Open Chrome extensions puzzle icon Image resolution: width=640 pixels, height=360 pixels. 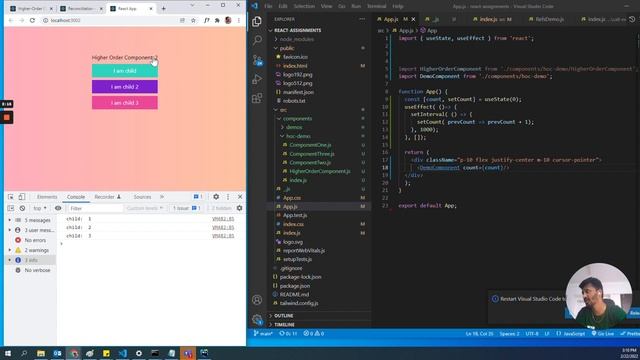(217, 20)
